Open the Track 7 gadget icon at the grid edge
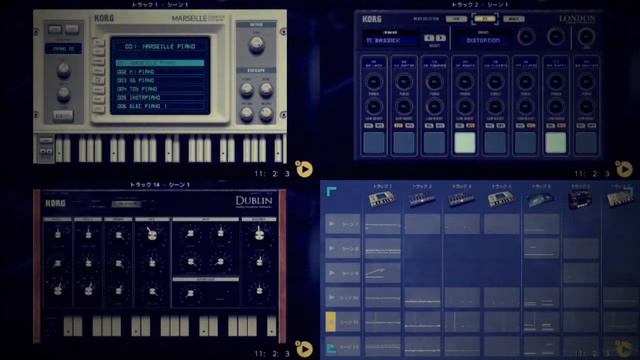This screenshot has width=640, height=360. (620, 199)
